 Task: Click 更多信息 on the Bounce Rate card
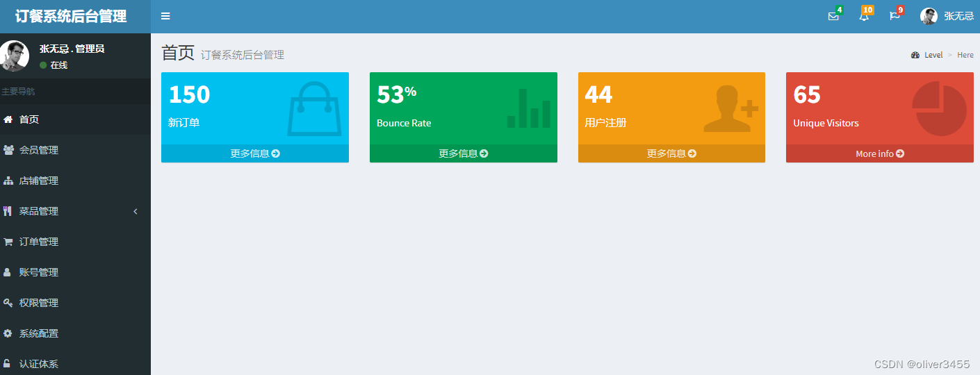(464, 153)
